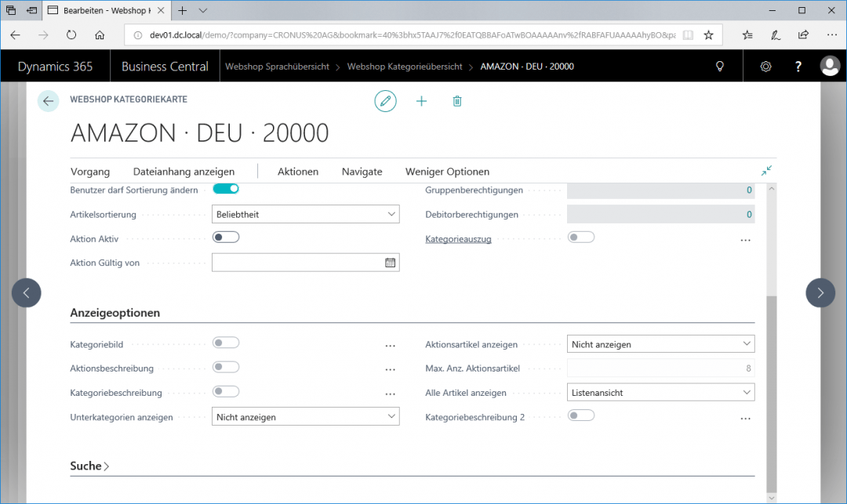Click the ellipsis next to Aktionsbeschreibung

390,370
